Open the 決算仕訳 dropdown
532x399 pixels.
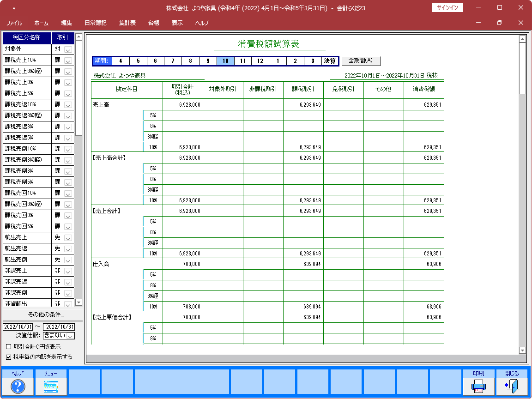[x=71, y=336]
